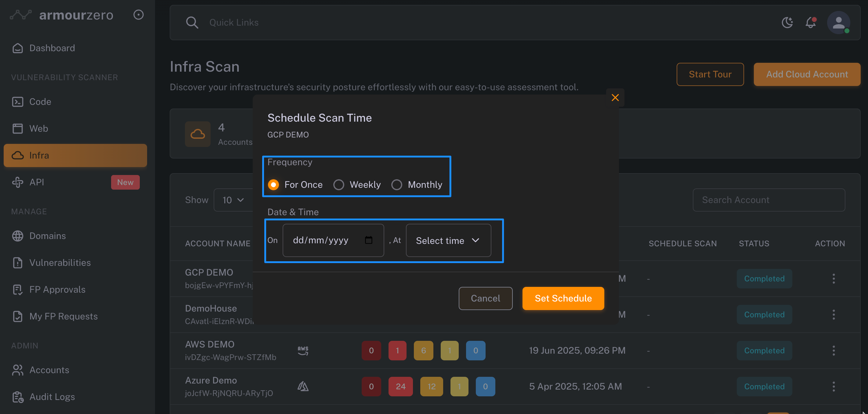Open the Show 10 entries dropdown
868x414 pixels.
pyautogui.click(x=233, y=200)
